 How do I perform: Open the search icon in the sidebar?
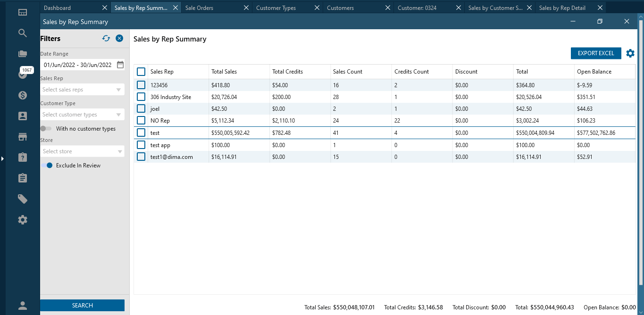pos(23,33)
